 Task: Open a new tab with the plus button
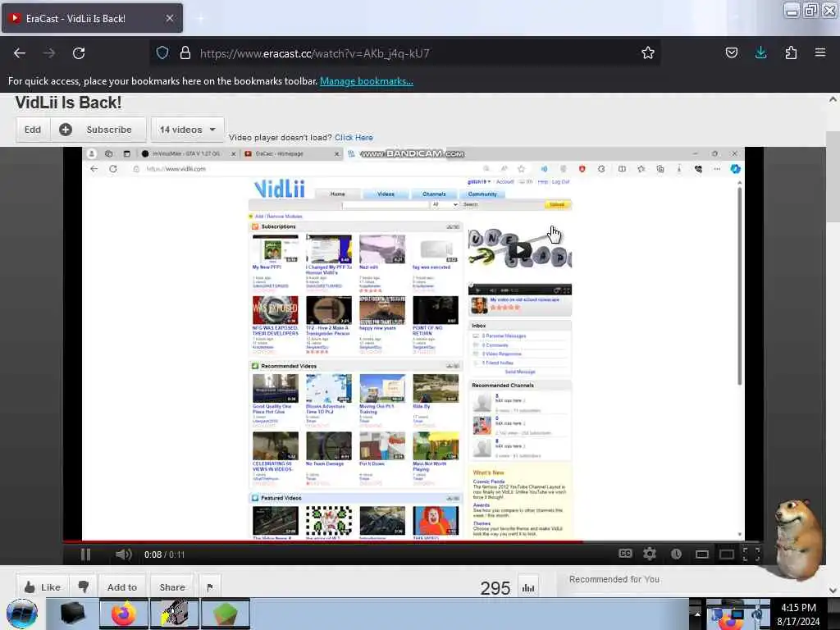200,18
